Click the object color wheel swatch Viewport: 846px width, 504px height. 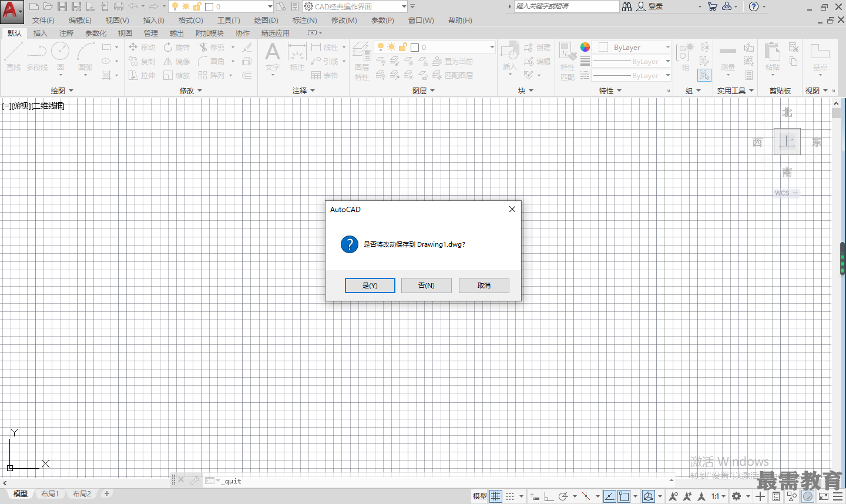585,47
